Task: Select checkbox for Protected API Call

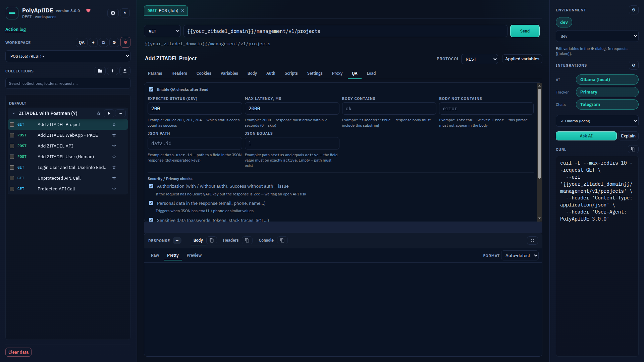Action: click(x=12, y=189)
